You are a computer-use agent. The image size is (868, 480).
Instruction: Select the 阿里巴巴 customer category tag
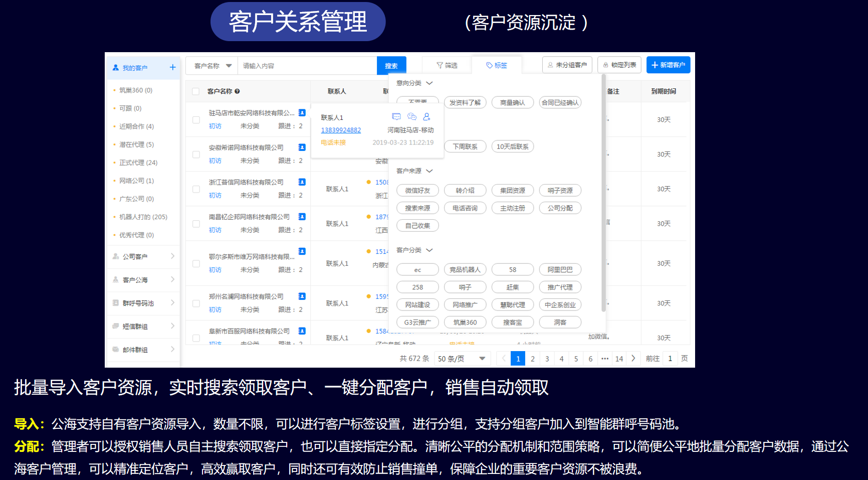pyautogui.click(x=560, y=270)
